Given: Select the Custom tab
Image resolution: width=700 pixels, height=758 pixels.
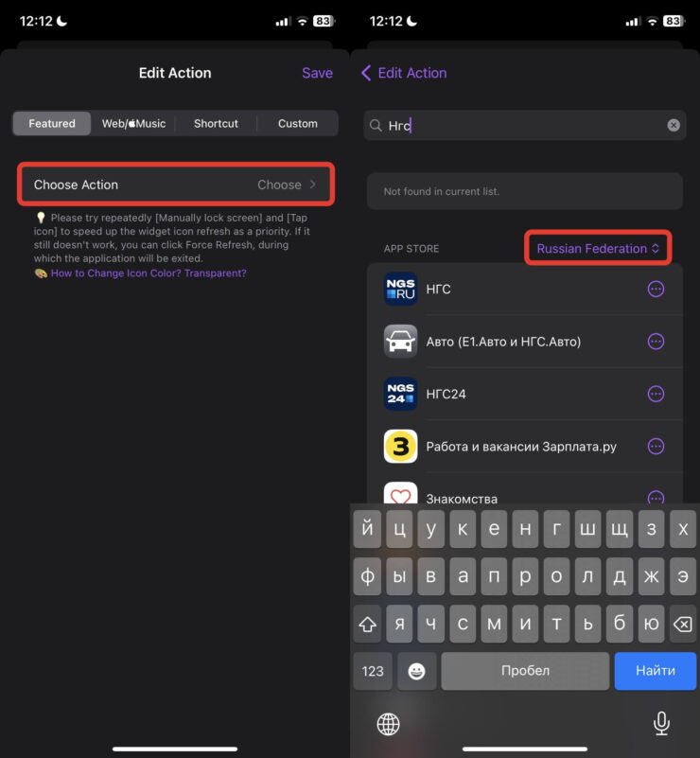Looking at the screenshot, I should [x=297, y=124].
